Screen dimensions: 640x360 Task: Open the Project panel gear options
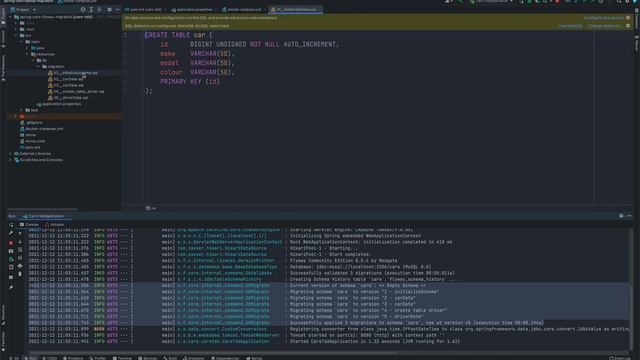click(109, 9)
